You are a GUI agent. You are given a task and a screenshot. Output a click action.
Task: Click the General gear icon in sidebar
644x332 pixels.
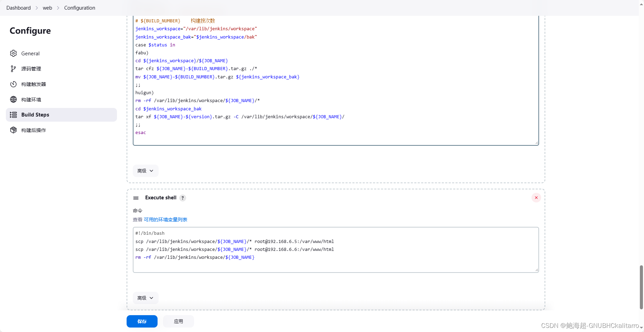(13, 53)
